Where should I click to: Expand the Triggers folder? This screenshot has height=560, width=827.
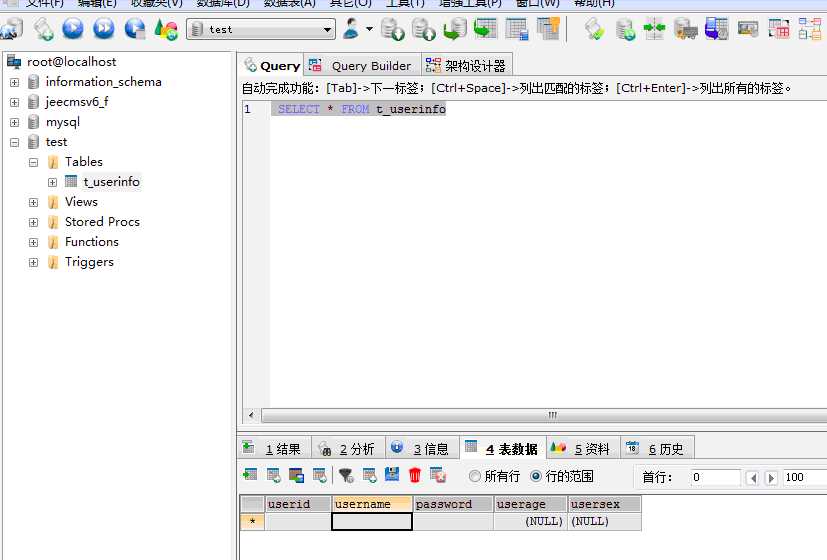[x=34, y=263]
